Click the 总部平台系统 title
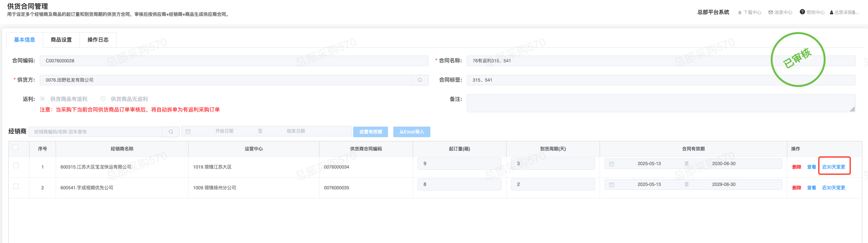This screenshot has width=868, height=243. tap(713, 12)
